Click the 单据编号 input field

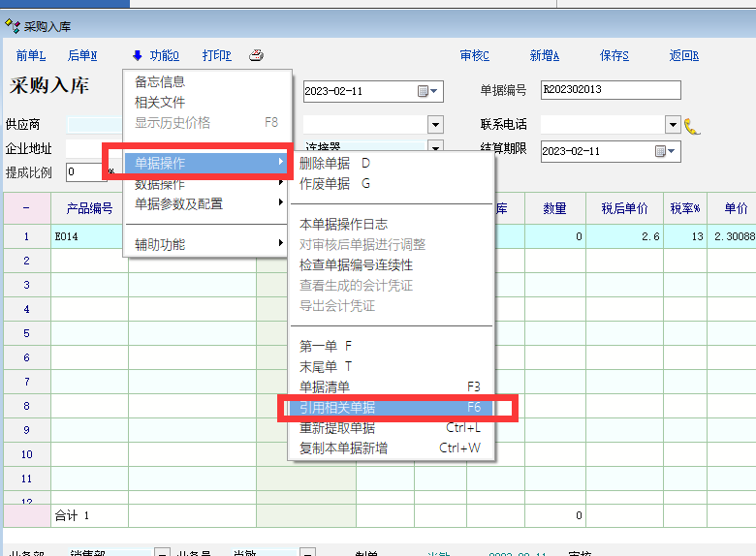tap(610, 90)
